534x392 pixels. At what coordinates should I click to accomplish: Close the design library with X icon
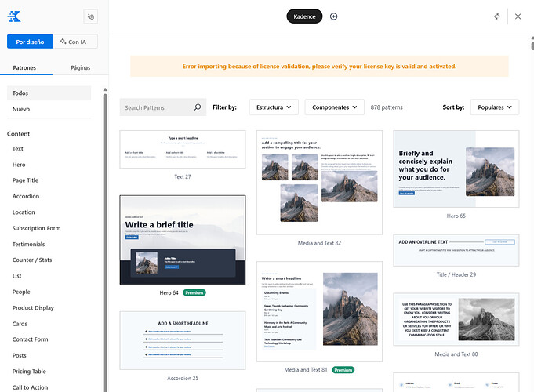tap(518, 16)
